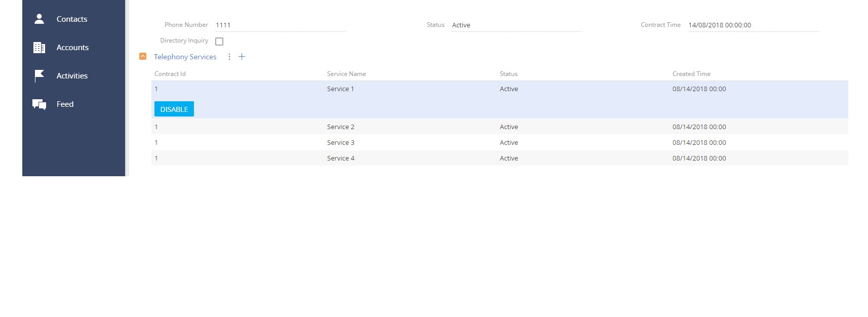Screen dimensions: 868x317
Task: Toggle the Directory Inquiry checkbox
Action: tap(219, 42)
